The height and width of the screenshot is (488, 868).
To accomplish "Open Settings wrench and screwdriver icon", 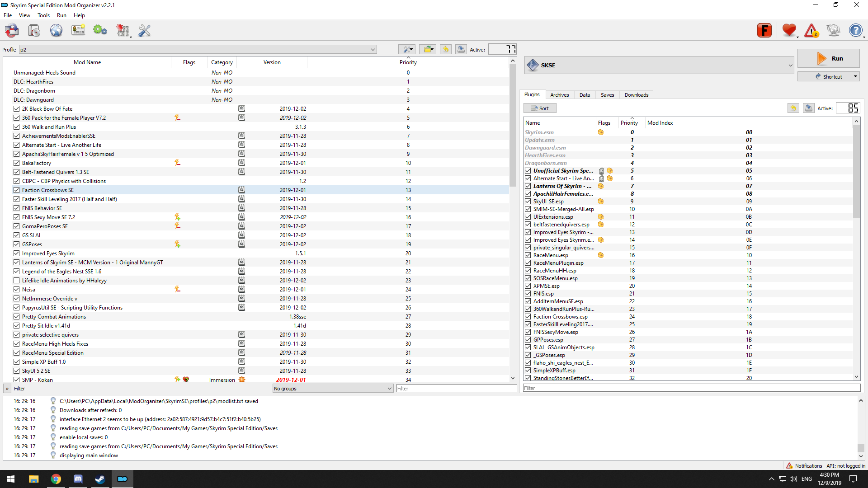I will pos(144,31).
